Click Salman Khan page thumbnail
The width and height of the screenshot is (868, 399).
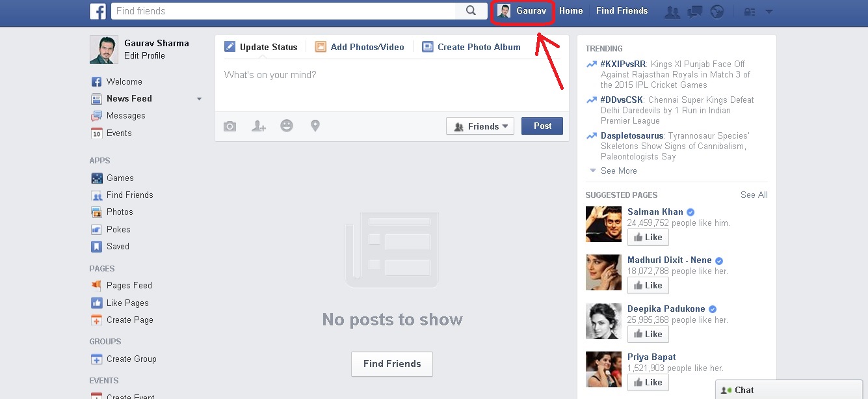tap(603, 225)
